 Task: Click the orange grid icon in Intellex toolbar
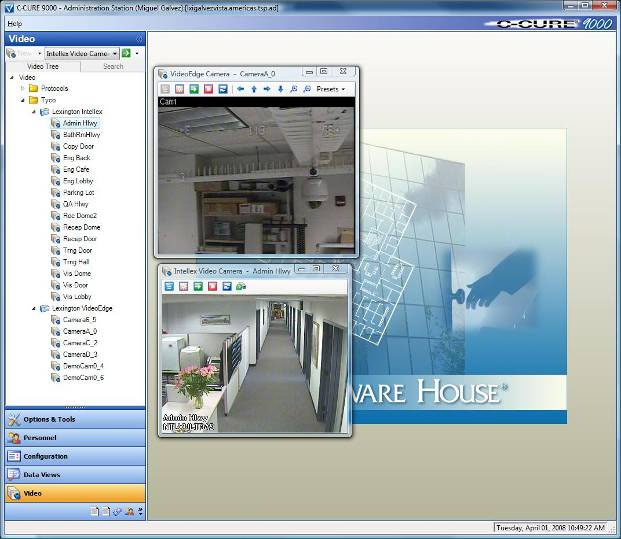(183, 286)
